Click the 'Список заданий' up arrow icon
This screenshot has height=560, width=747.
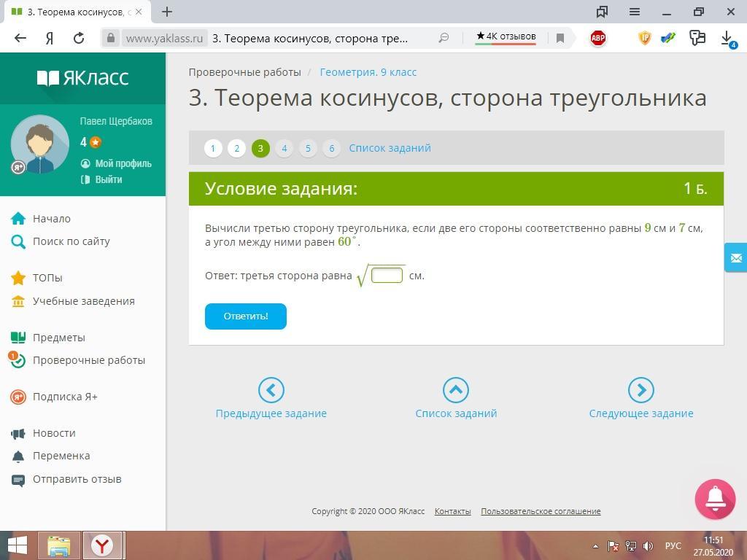point(456,391)
